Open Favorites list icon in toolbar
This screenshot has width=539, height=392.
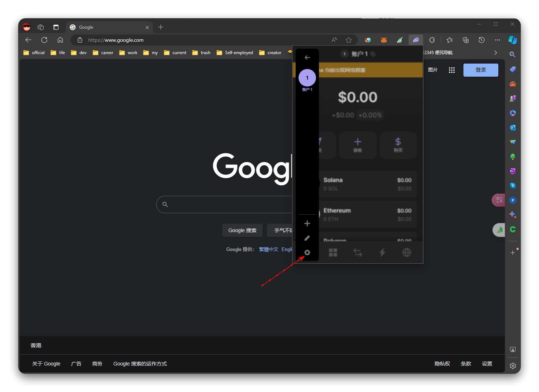point(450,40)
